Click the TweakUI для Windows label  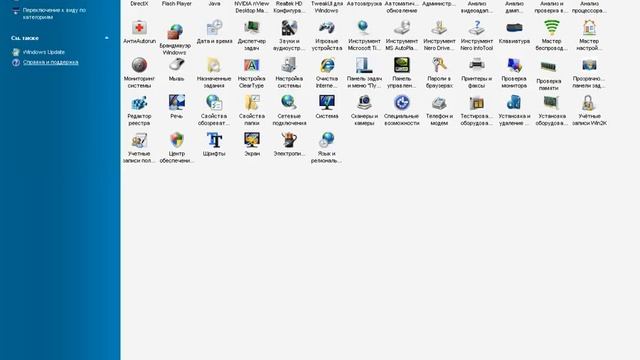[x=327, y=7]
